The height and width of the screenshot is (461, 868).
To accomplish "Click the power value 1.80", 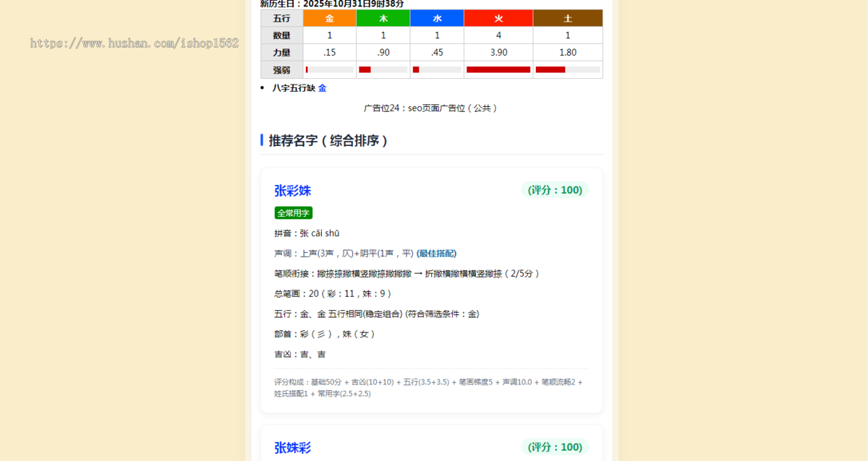I will 568,53.
